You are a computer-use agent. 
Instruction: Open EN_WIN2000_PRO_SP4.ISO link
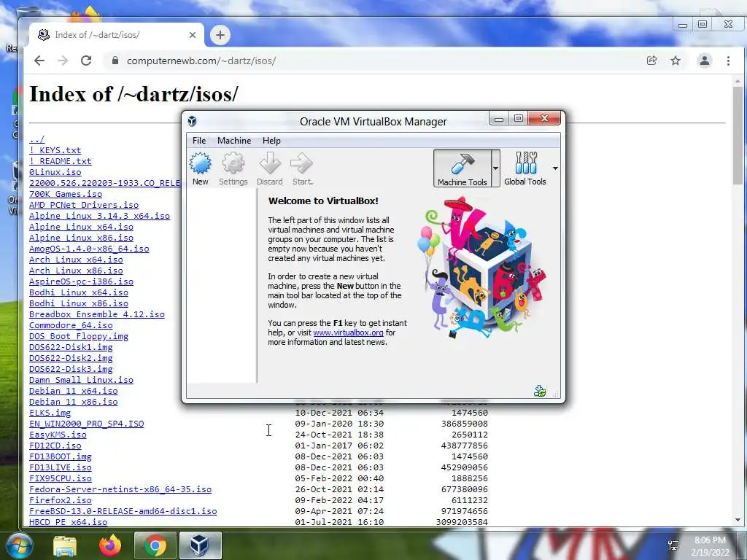click(86, 424)
